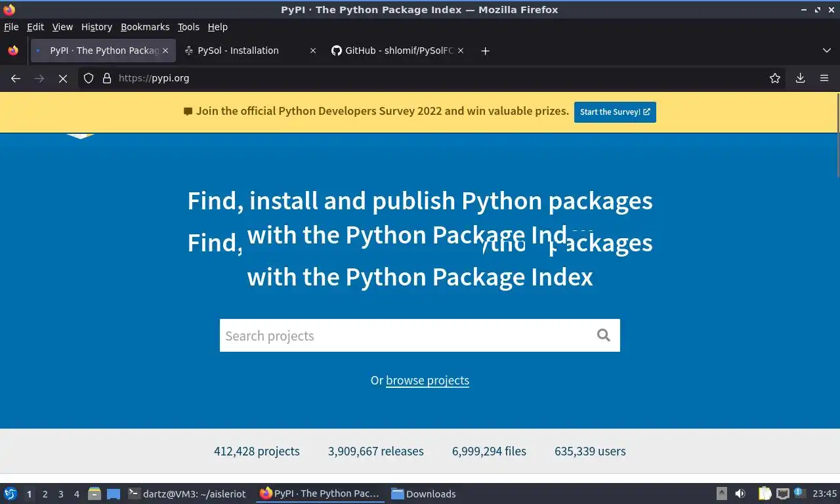Click the bookmark star icon
The width and height of the screenshot is (840, 504).
(775, 78)
